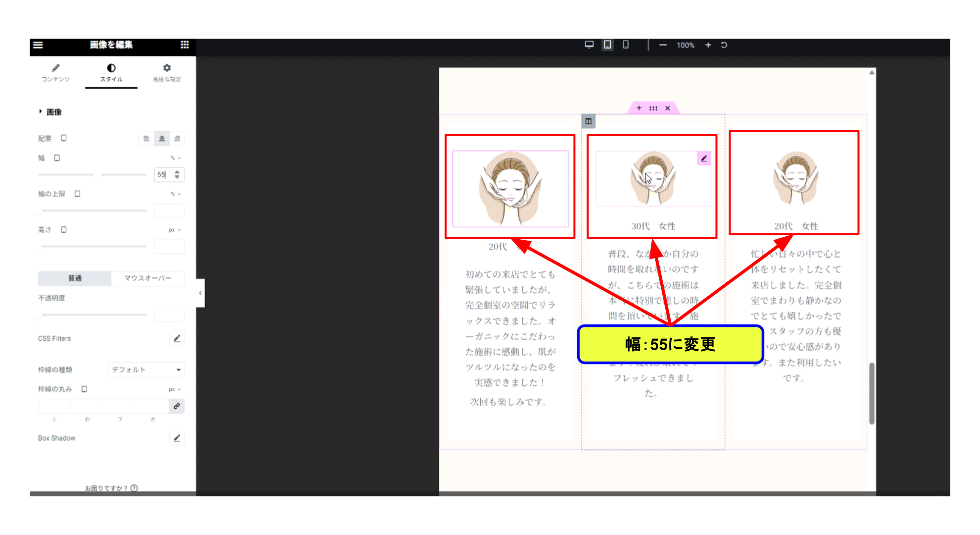980x535 pixels.
Task: Switch to tablet preview mode
Action: coord(607,45)
